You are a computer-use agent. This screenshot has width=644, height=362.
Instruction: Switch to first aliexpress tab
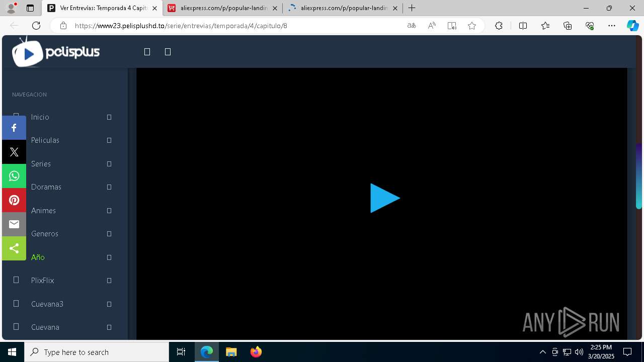click(x=223, y=8)
